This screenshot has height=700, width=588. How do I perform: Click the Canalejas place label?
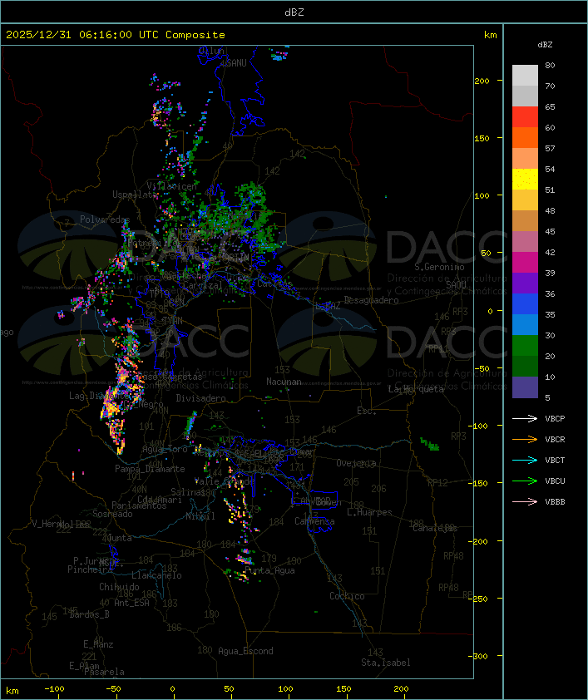pos(435,528)
